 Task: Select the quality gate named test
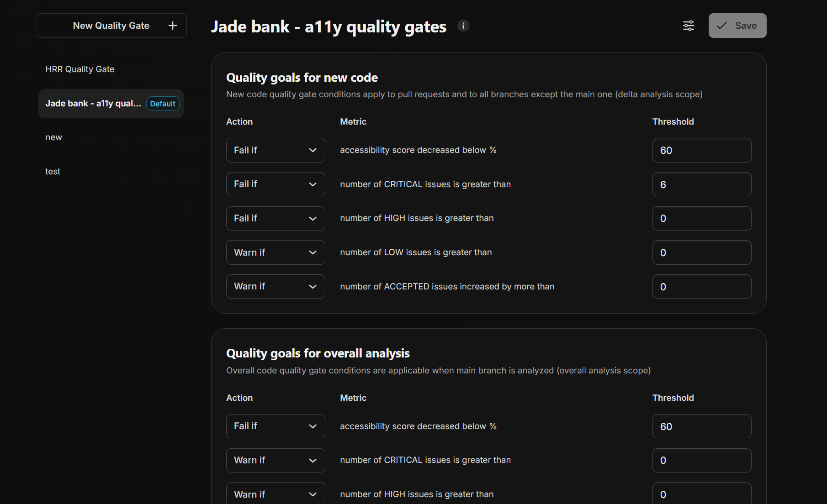point(53,171)
